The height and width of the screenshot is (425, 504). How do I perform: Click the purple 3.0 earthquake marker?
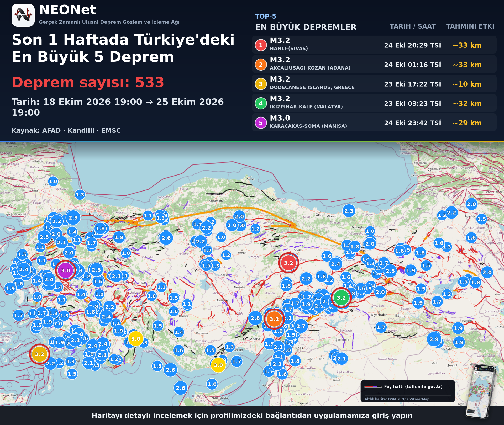[65, 270]
